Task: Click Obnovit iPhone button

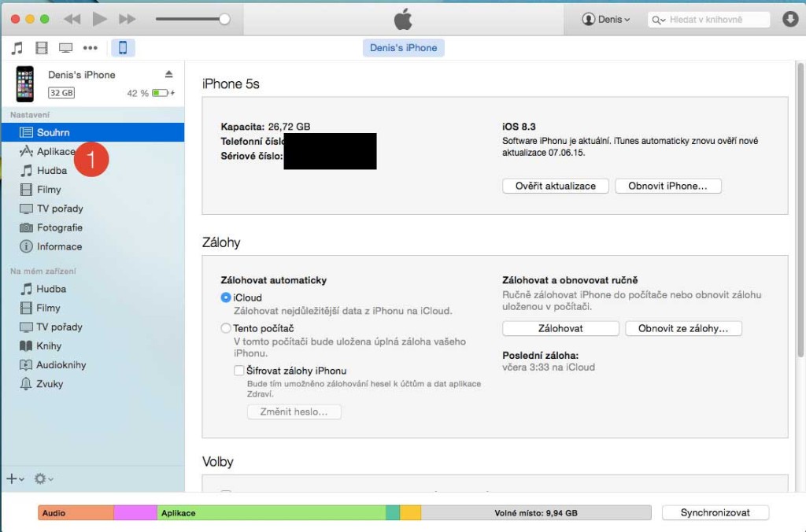Action: pyautogui.click(x=667, y=186)
